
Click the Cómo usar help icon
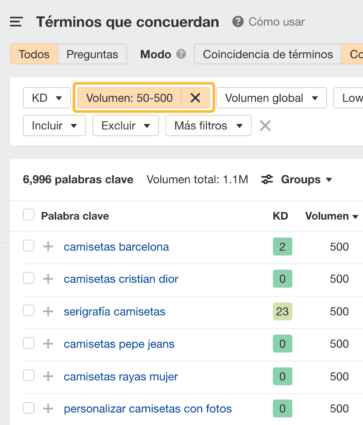238,22
